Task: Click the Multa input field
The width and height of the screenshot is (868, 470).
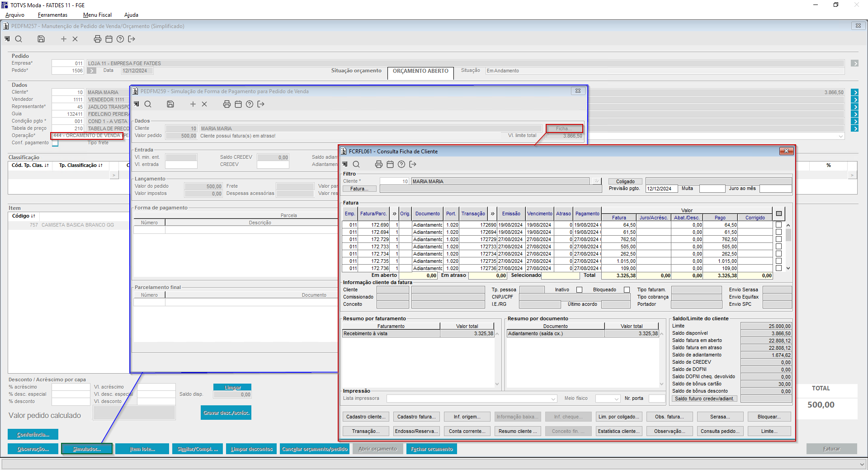Action: pos(712,189)
